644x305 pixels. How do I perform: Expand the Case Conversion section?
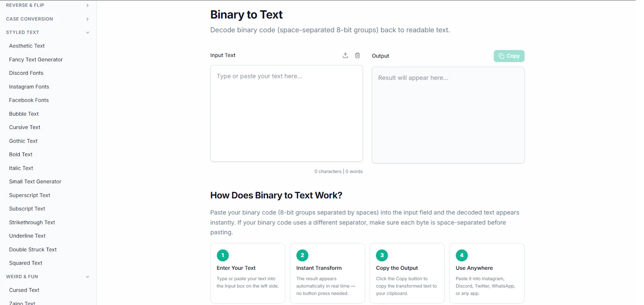(x=48, y=19)
